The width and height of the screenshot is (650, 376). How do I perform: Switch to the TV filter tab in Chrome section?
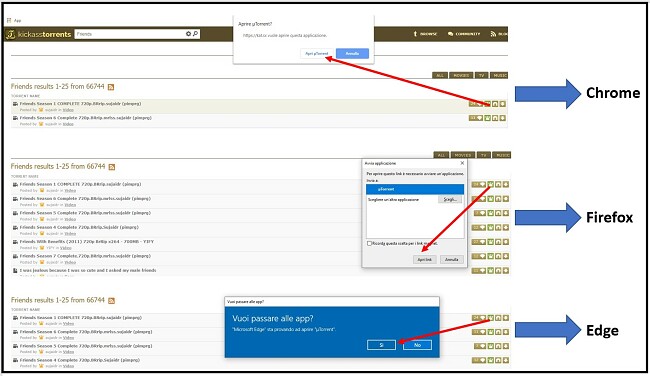481,75
